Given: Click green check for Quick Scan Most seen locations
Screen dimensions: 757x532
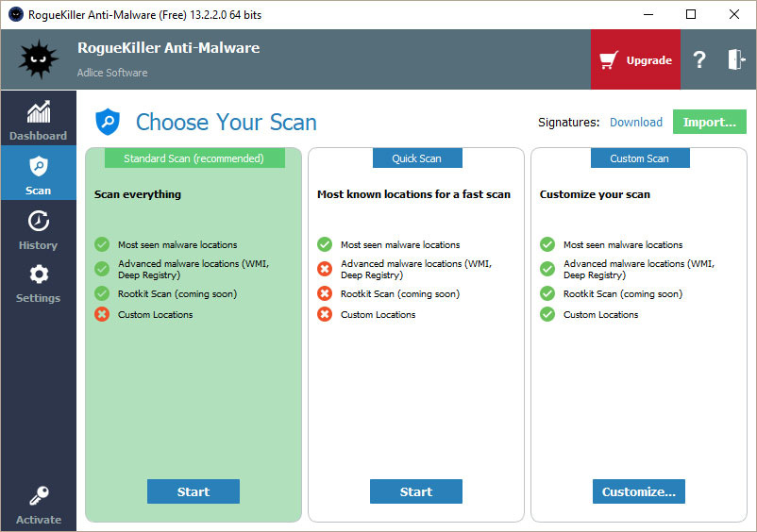Looking at the screenshot, I should pos(325,244).
